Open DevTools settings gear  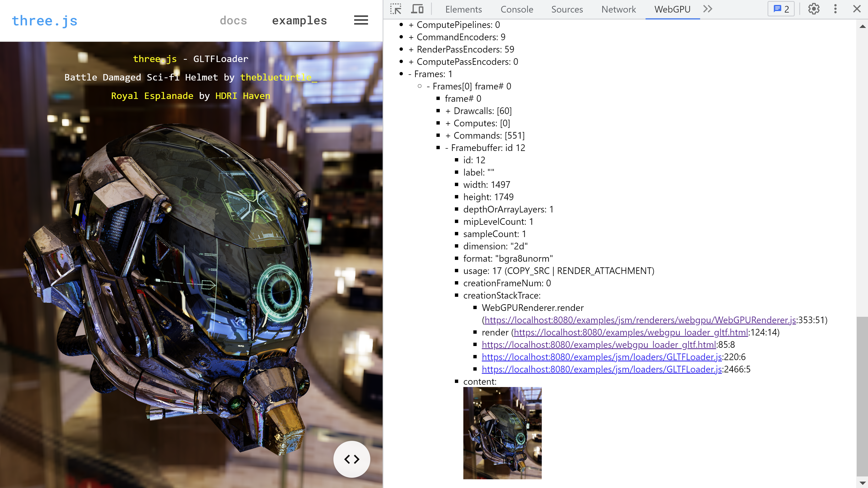(813, 9)
